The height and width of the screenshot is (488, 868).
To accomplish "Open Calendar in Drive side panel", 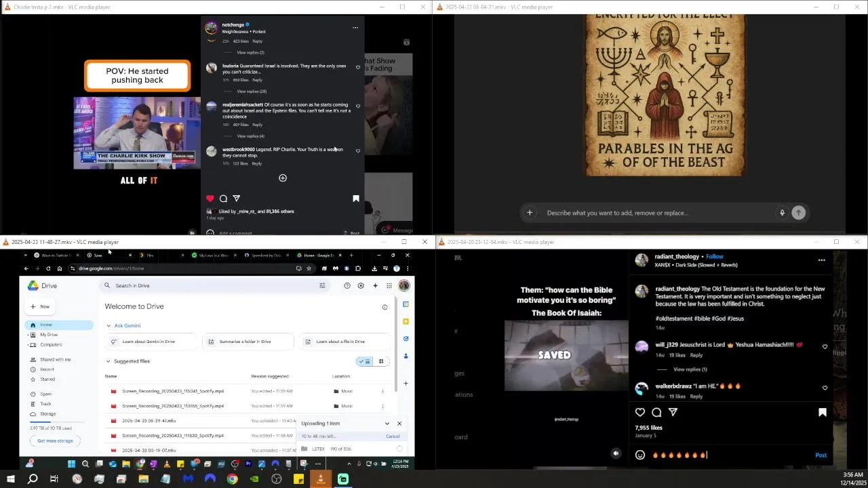I will pyautogui.click(x=406, y=304).
